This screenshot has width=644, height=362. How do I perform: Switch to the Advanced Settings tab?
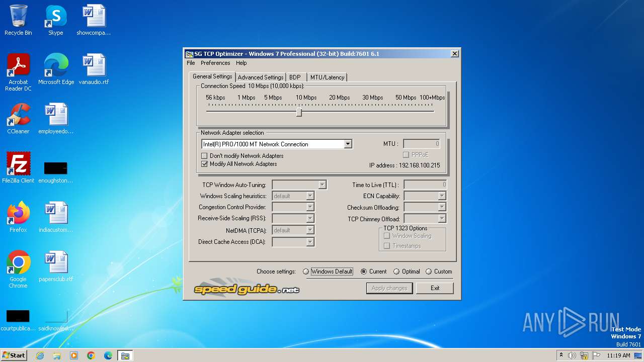(x=261, y=77)
